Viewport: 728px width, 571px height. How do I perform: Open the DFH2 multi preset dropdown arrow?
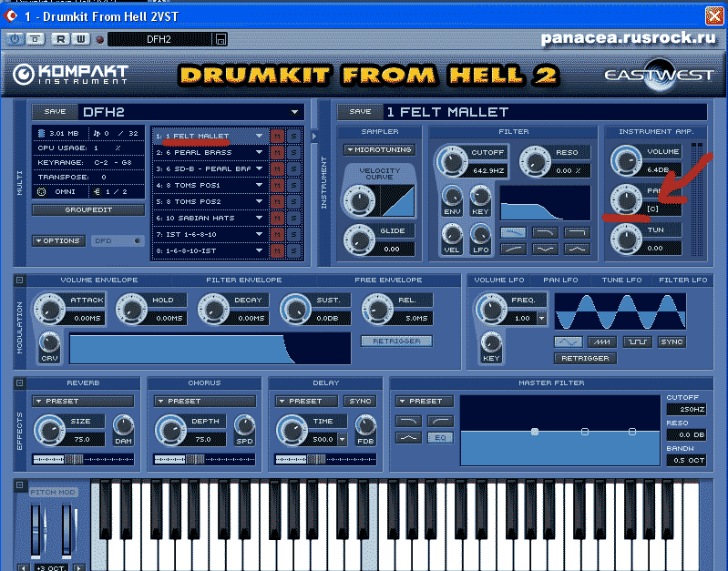tap(294, 112)
